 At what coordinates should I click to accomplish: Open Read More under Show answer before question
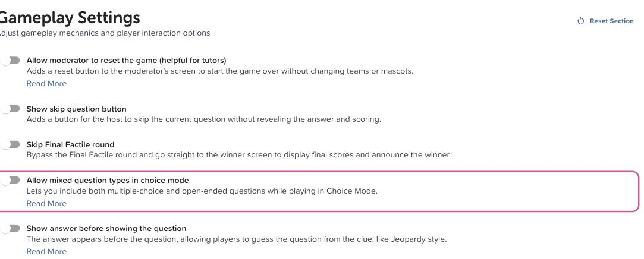[46, 251]
